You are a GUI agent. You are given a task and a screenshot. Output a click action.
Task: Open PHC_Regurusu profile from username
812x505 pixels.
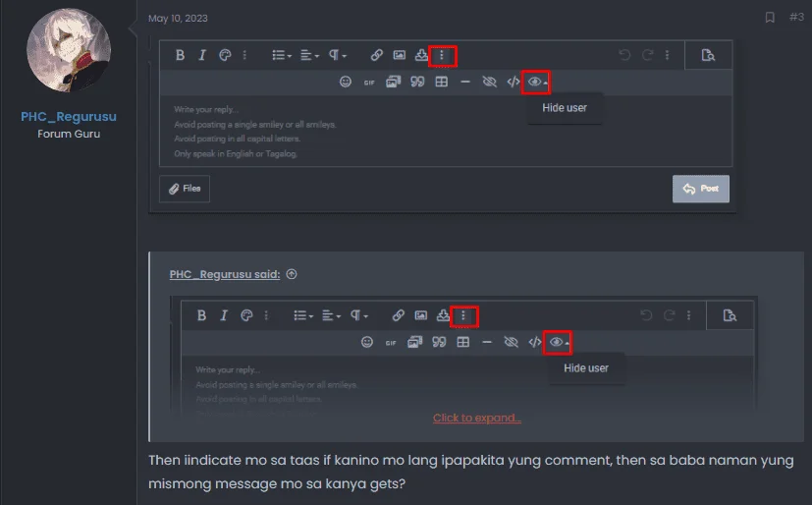pyautogui.click(x=69, y=117)
